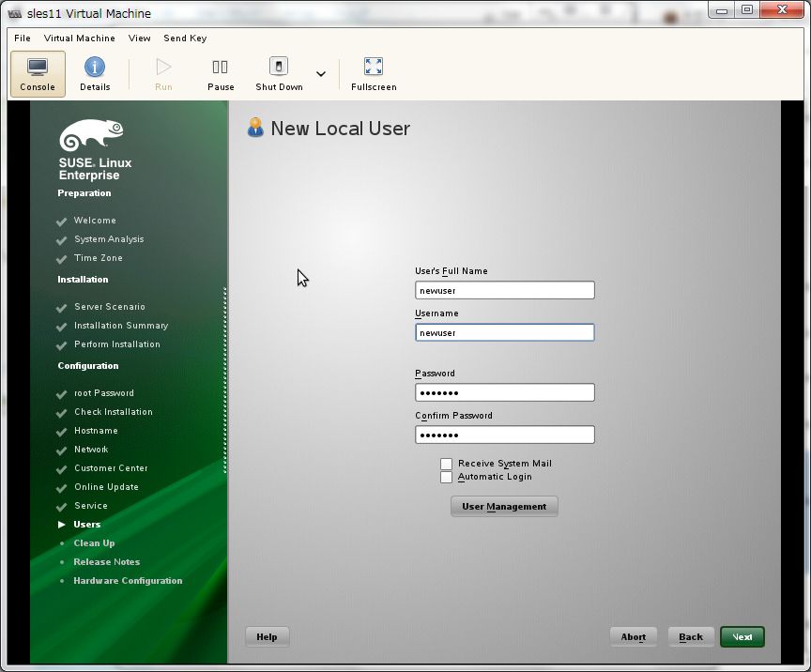This screenshot has height=672, width=811.
Task: Open the Details info icon
Action: click(95, 67)
